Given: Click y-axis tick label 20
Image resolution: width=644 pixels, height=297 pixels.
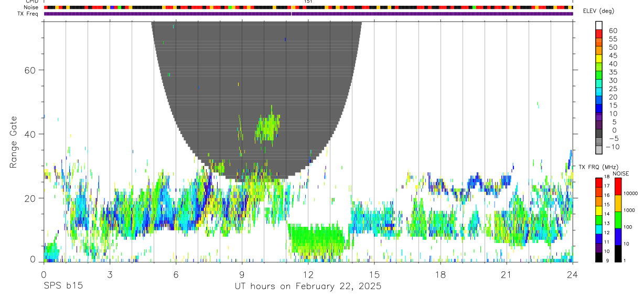Looking at the screenshot, I should pos(31,198).
